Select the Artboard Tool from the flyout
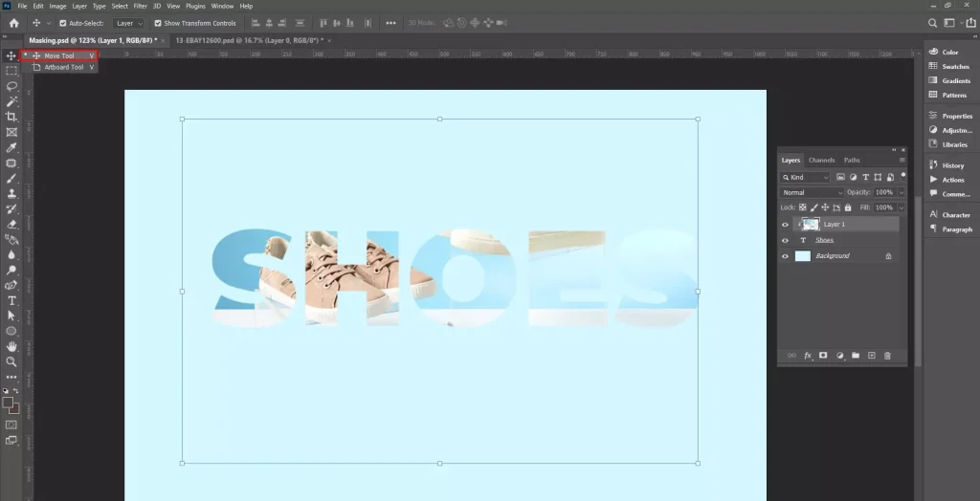The height and width of the screenshot is (501, 980). tap(63, 67)
